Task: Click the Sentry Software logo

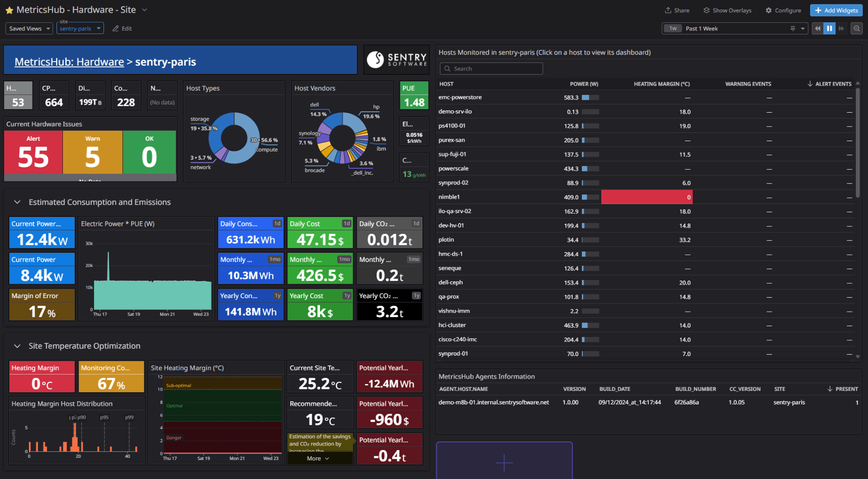Action: coord(396,60)
